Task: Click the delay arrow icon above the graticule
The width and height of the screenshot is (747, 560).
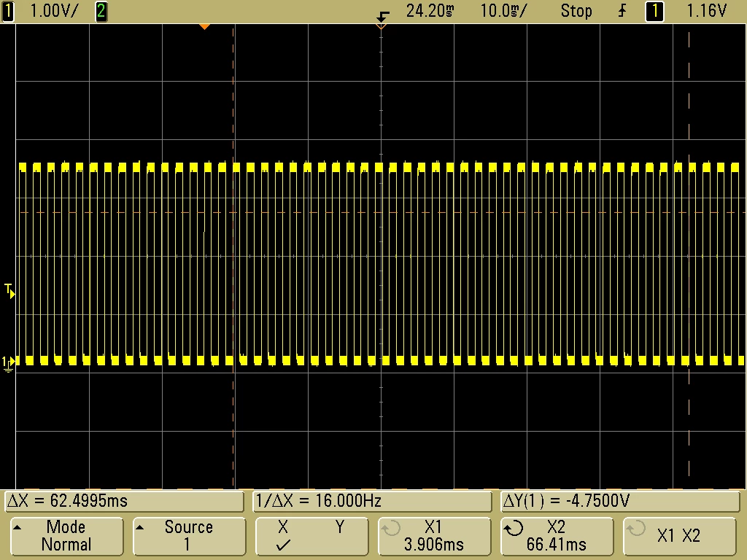Action: (x=382, y=17)
